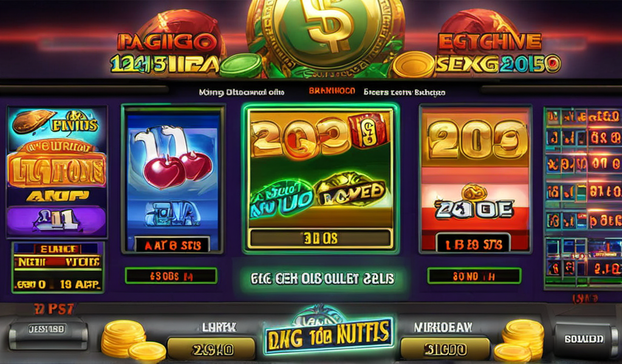Click the purple 211 banner on left card
Image resolution: width=622 pixels, height=364 pixels.
tap(56, 220)
